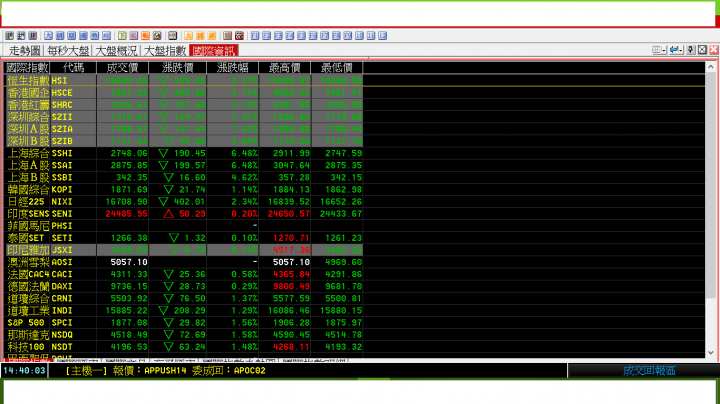The width and height of the screenshot is (720, 404).
Task: Sort by the 最高價 column header
Action: (285, 67)
